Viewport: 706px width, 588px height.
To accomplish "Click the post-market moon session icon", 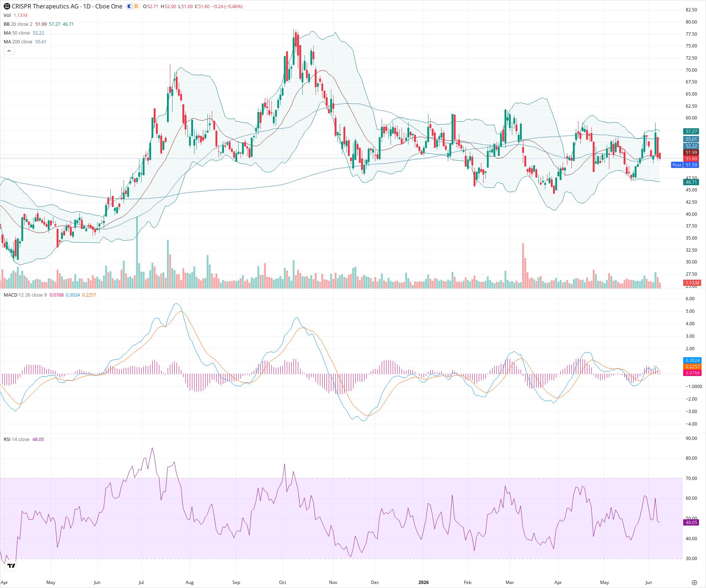I will coord(129,6).
